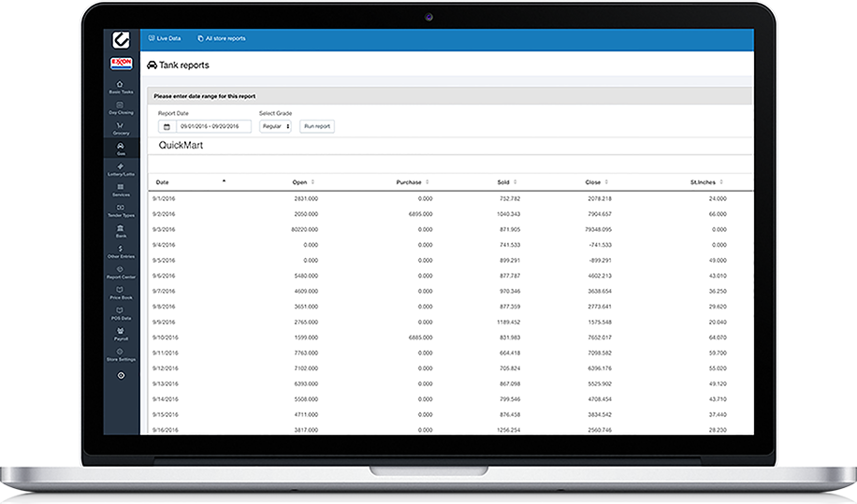Go to the Bank section

(121, 232)
